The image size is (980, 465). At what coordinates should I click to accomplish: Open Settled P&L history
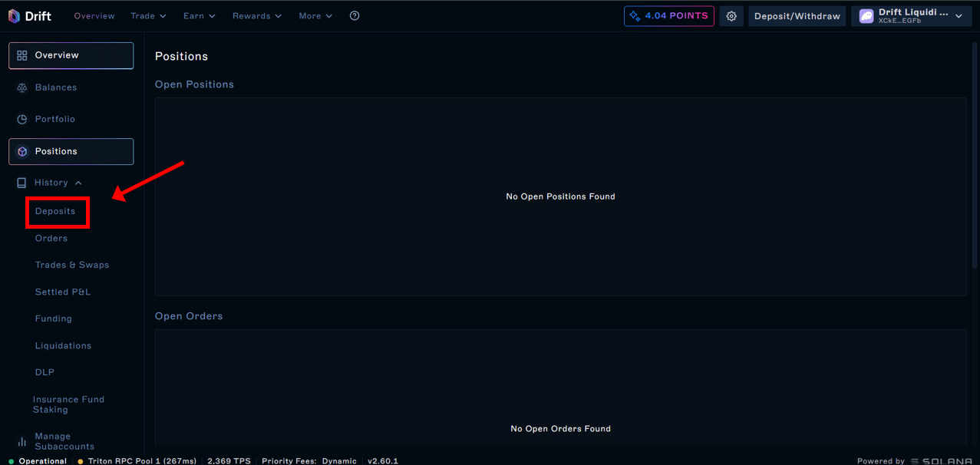63,292
